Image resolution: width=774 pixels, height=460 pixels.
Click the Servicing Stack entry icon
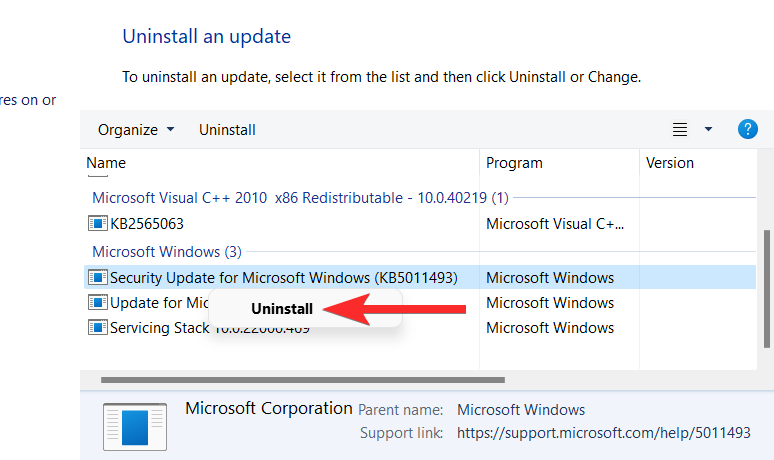[x=98, y=327]
